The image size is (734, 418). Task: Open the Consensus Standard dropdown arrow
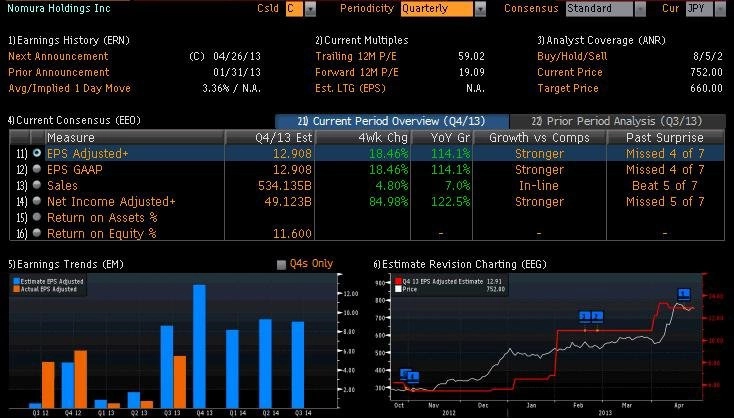[x=640, y=9]
